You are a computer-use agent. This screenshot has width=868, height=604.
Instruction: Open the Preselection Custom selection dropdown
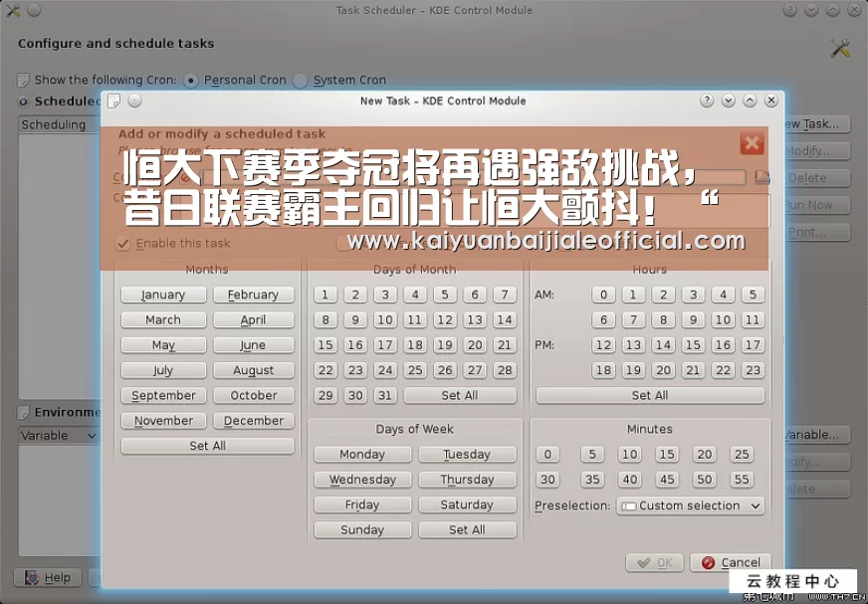pyautogui.click(x=690, y=505)
